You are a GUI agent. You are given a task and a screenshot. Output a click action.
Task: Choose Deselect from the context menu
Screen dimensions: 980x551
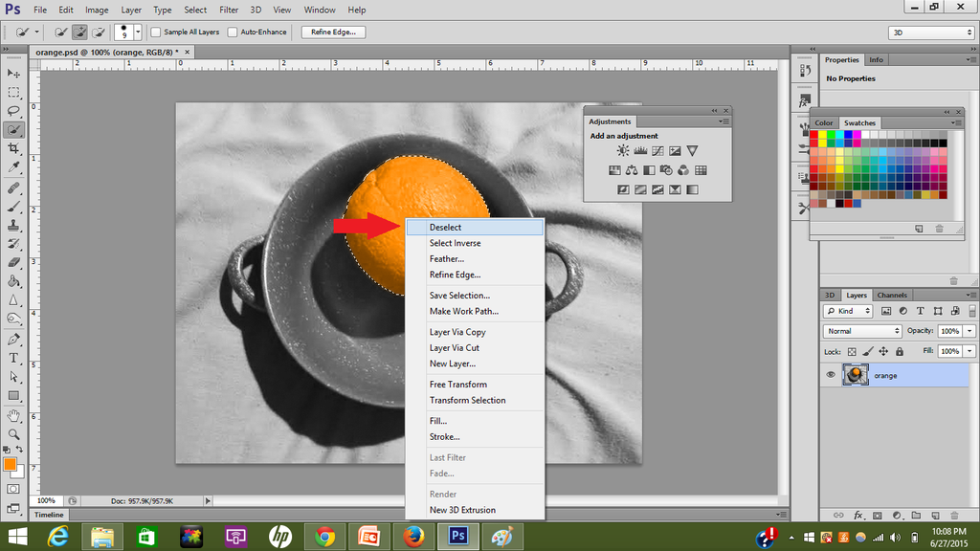(x=446, y=228)
